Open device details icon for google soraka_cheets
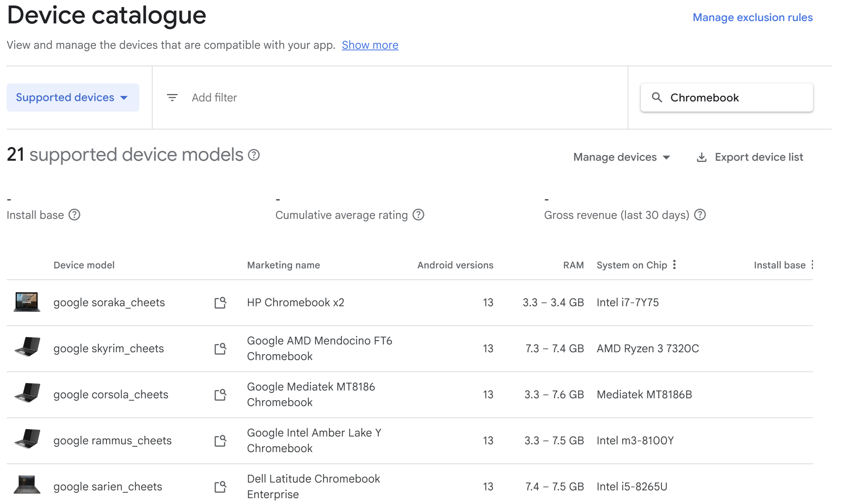This screenshot has height=504, width=843. (220, 302)
